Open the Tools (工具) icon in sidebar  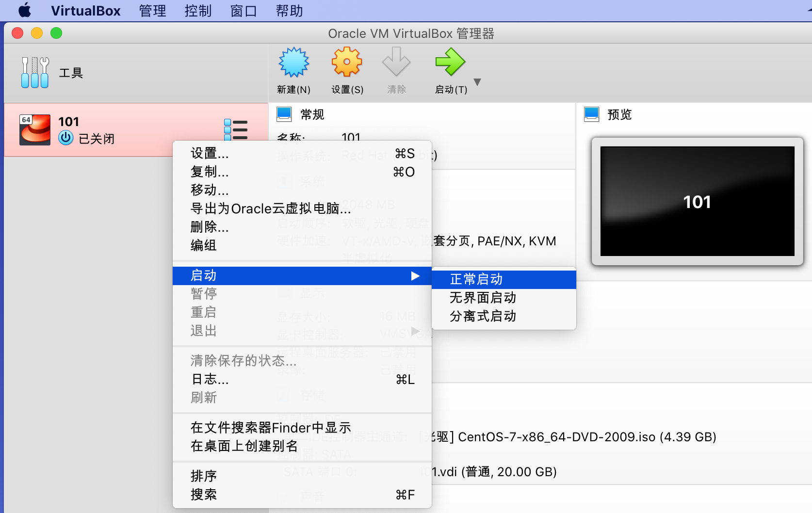coord(35,72)
